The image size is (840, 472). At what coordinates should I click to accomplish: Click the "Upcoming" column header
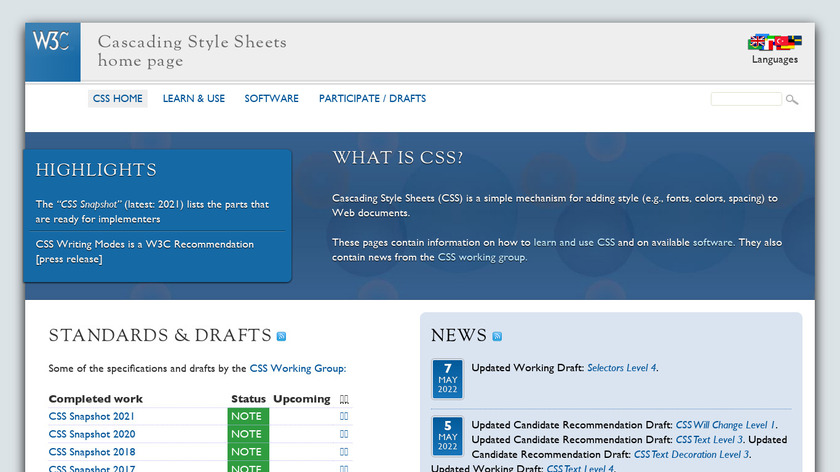[302, 399]
